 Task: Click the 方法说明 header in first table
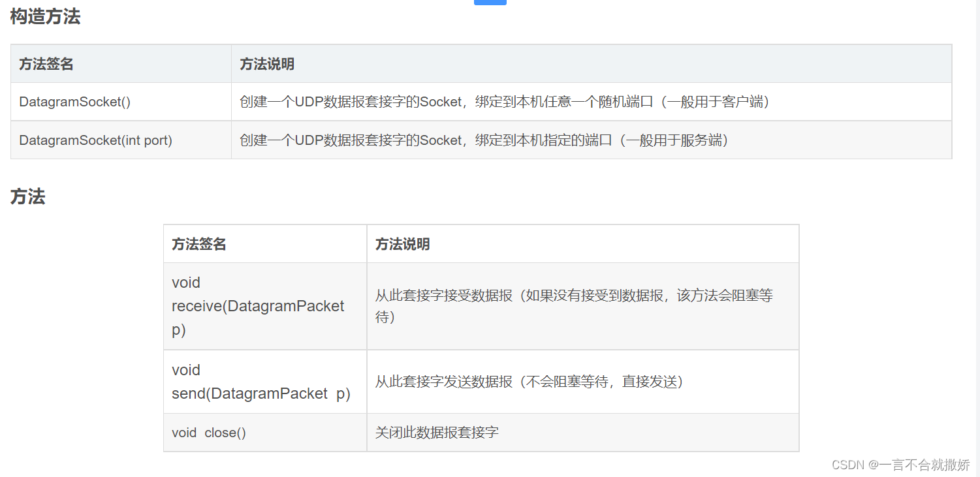pyautogui.click(x=267, y=64)
